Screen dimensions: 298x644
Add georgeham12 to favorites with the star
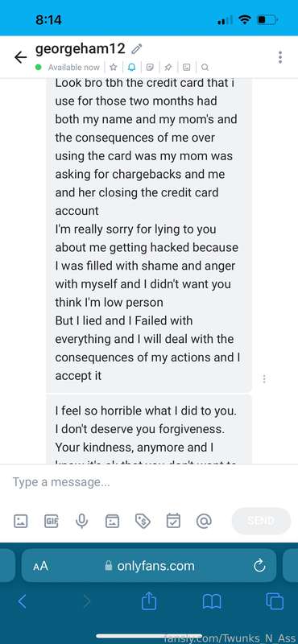coord(114,67)
